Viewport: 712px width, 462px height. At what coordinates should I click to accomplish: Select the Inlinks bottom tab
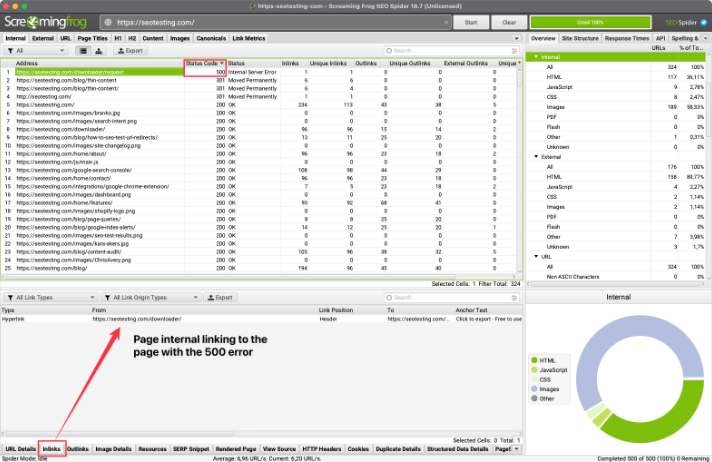[x=51, y=449]
